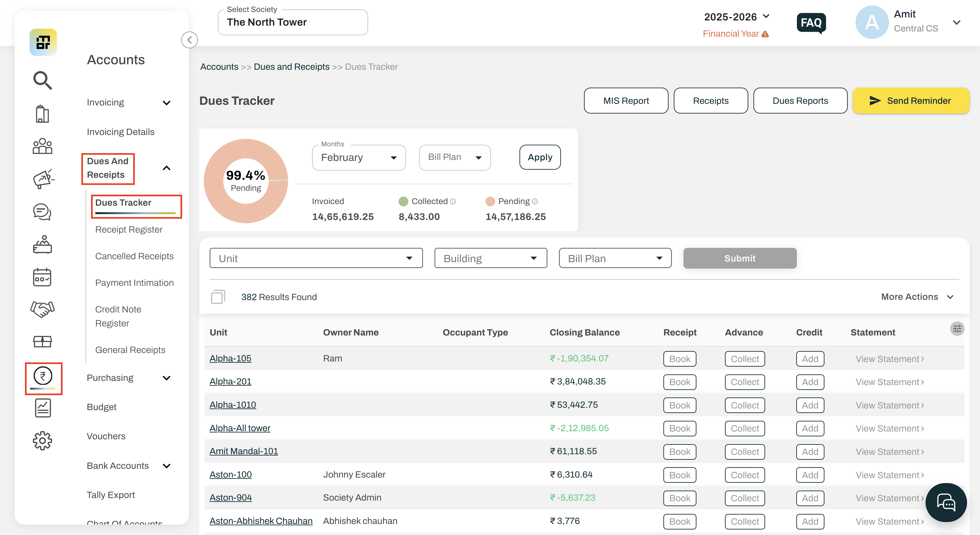The height and width of the screenshot is (535, 980).
Task: Collapse the sidebar with the arrow button
Action: click(190, 40)
